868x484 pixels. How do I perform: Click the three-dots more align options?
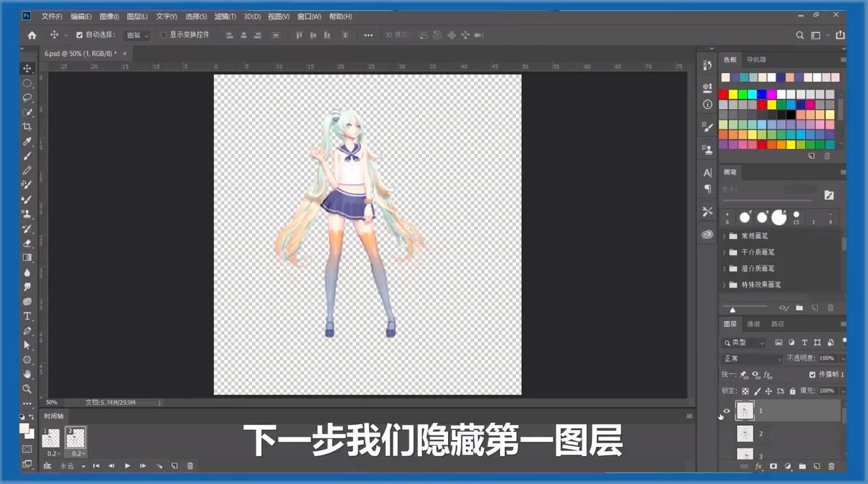tap(369, 35)
